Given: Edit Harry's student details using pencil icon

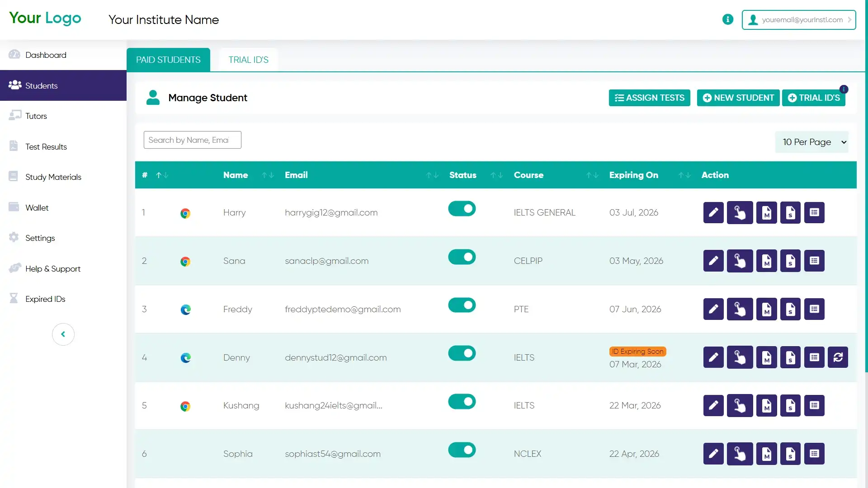Looking at the screenshot, I should pyautogui.click(x=713, y=212).
